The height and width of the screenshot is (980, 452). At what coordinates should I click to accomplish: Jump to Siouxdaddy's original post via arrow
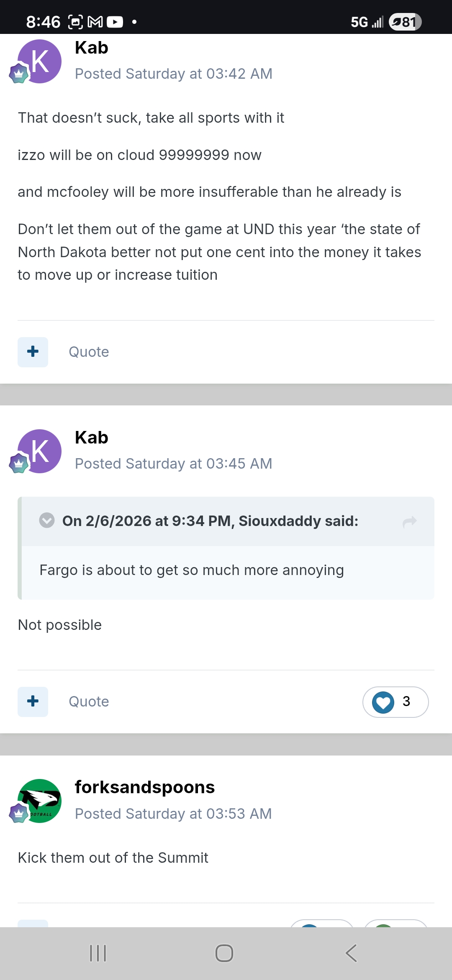click(x=410, y=521)
